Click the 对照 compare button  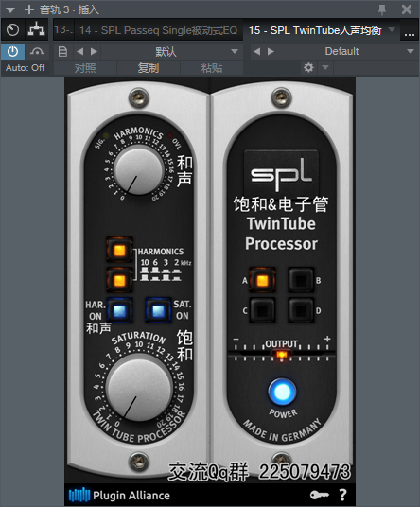[x=85, y=68]
